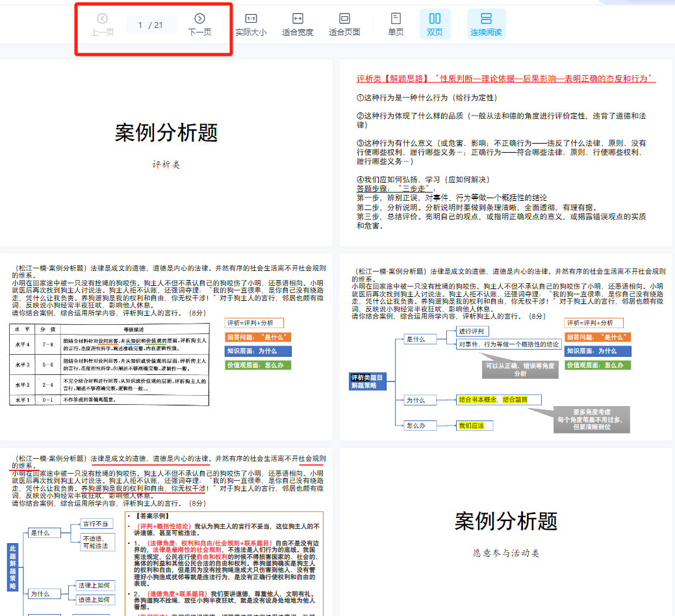Click the page number field showing 1 / 21
Viewport: 675px width, 616px height.
[151, 25]
